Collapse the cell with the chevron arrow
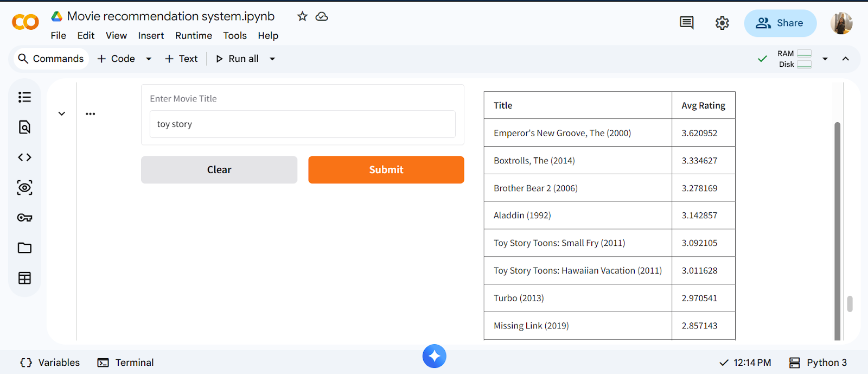This screenshot has height=374, width=868. [62, 113]
